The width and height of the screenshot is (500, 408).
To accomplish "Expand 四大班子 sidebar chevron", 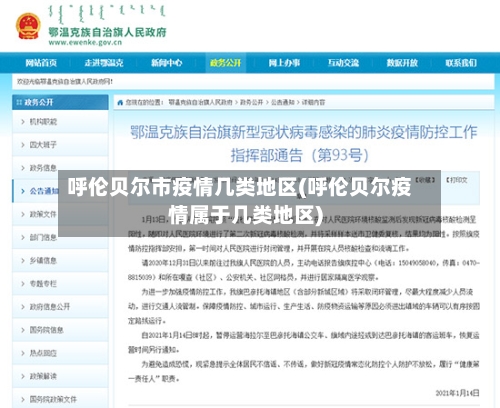I will point(23,145).
